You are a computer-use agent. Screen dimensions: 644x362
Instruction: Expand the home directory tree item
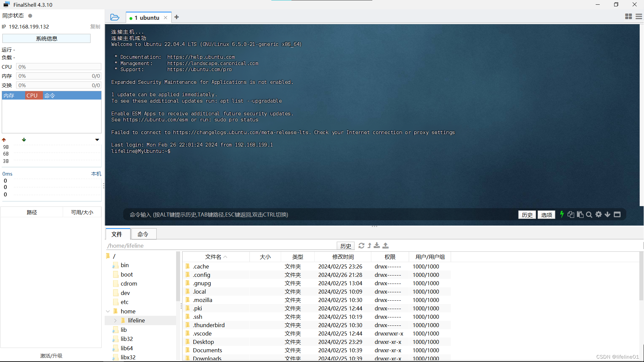pyautogui.click(x=108, y=311)
